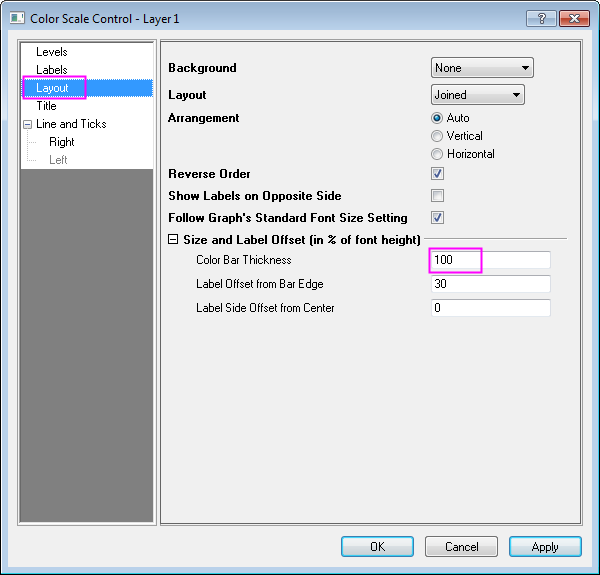Screen dimensions: 600x575
Task: Collapse Size and Label Offset section
Action: coord(173,240)
